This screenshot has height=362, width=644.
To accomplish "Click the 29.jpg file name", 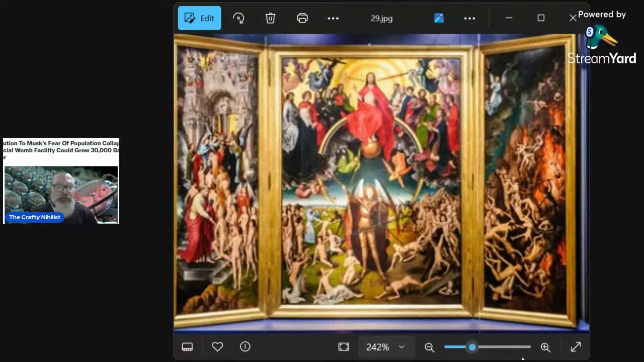I will point(381,19).
